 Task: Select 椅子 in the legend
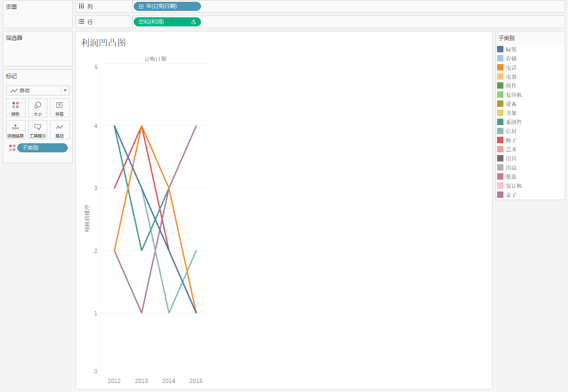[511, 140]
